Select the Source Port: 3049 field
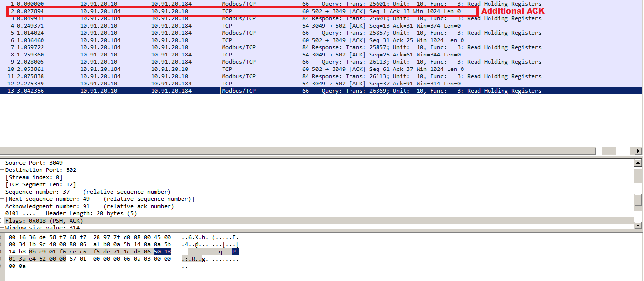 (x=34, y=163)
